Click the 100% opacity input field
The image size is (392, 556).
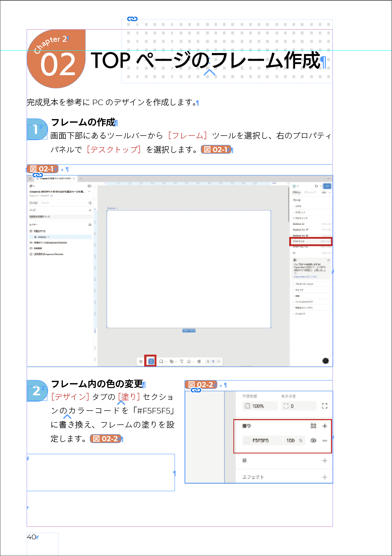260,406
